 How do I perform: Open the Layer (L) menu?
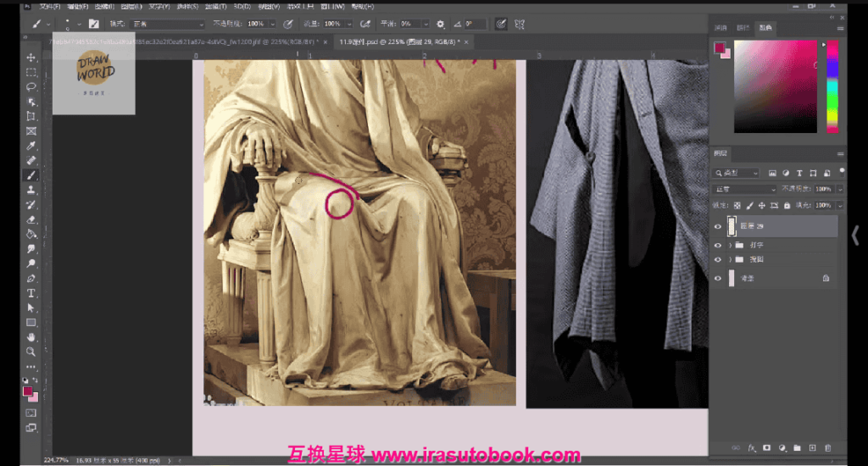[131, 7]
